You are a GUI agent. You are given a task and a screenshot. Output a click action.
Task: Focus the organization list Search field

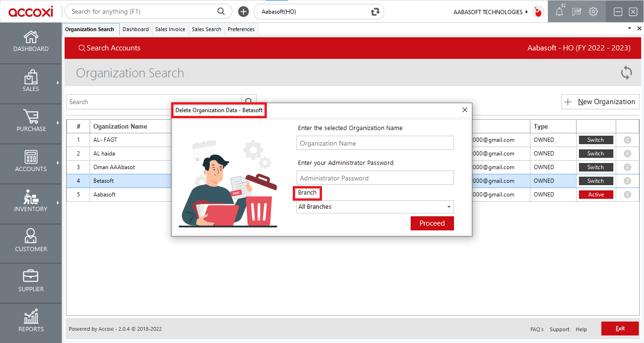[x=154, y=102]
